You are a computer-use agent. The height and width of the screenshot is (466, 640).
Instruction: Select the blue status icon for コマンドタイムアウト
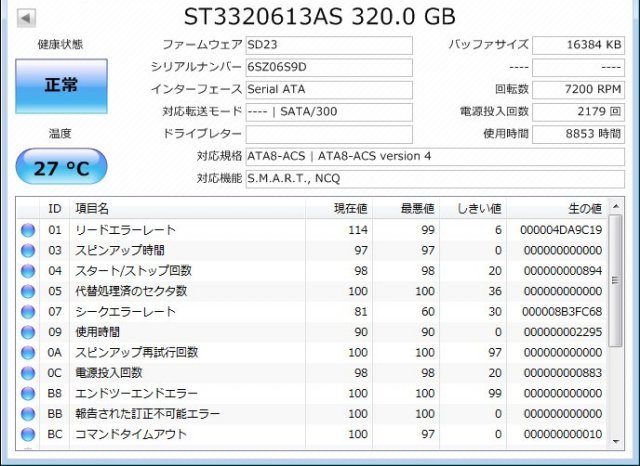pos(28,434)
